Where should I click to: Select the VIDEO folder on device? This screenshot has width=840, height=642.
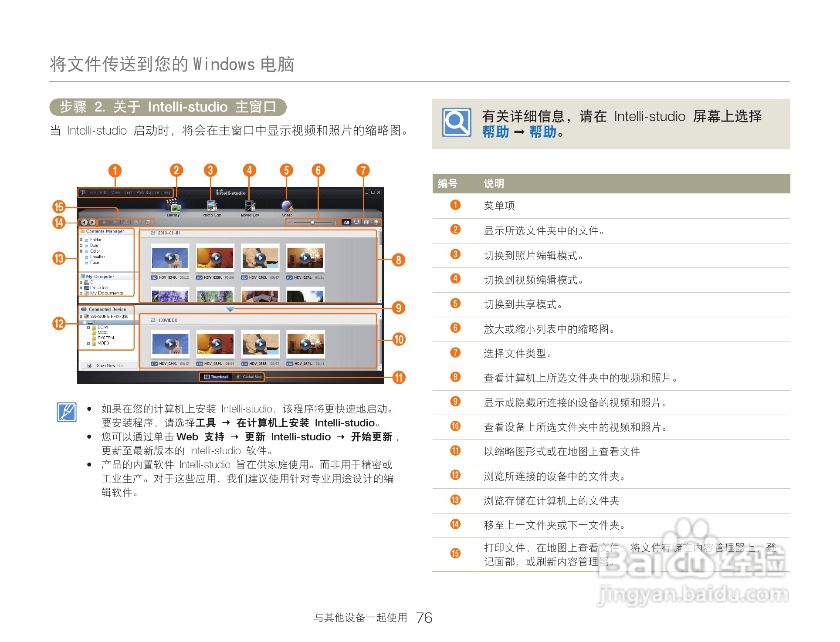point(101,343)
